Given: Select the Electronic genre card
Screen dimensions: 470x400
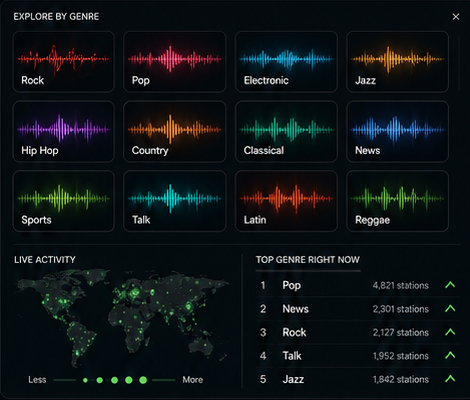Looking at the screenshot, I should coord(286,62).
